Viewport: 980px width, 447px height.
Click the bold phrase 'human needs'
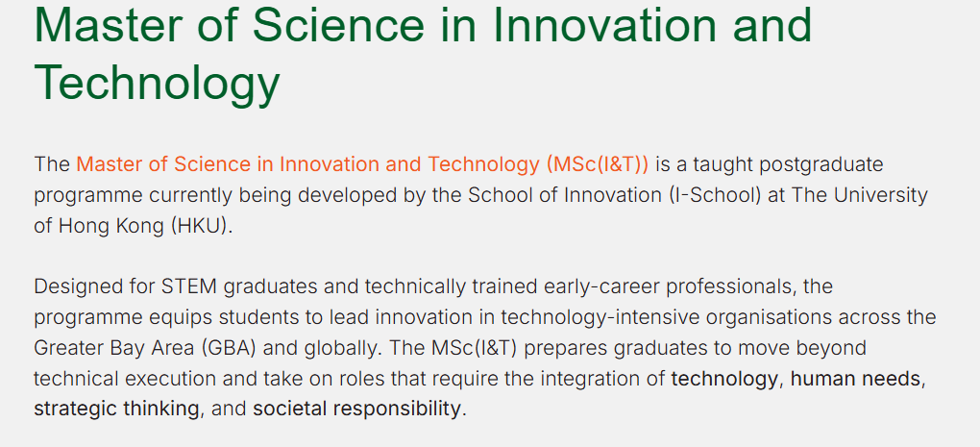[856, 378]
